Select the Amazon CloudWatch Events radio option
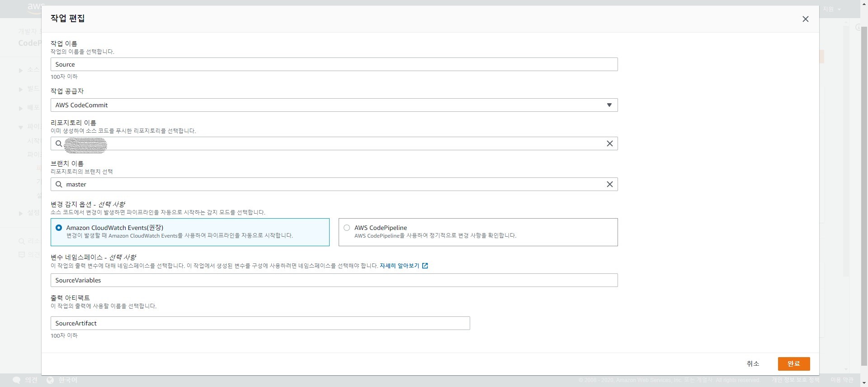 (x=59, y=228)
